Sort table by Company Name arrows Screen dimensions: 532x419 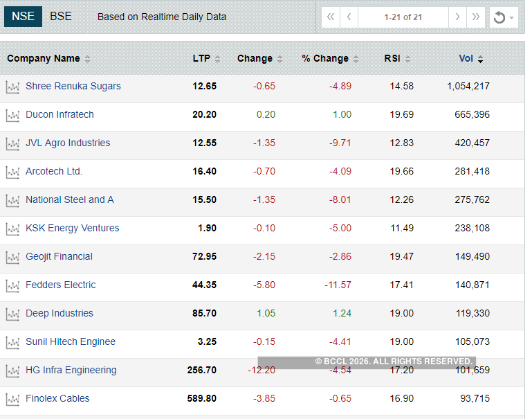point(88,59)
